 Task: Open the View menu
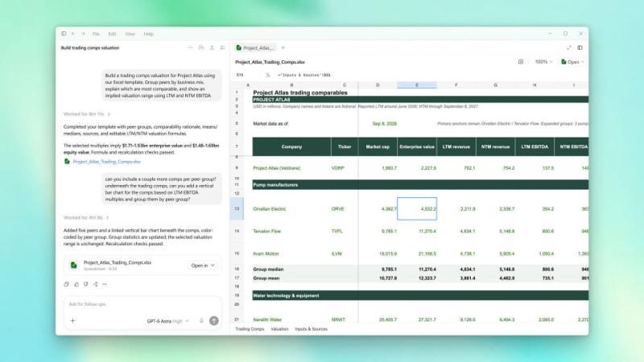[130, 34]
